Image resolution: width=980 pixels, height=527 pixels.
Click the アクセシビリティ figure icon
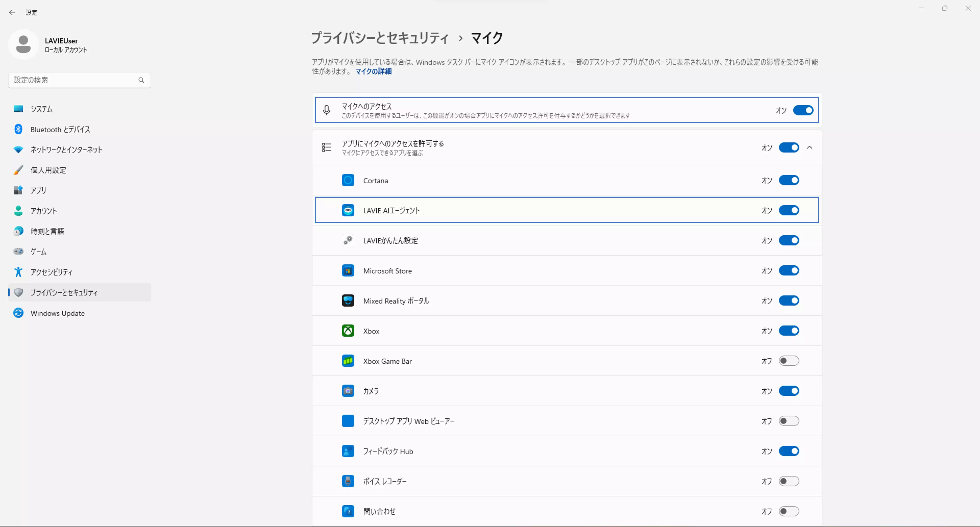click(x=18, y=272)
